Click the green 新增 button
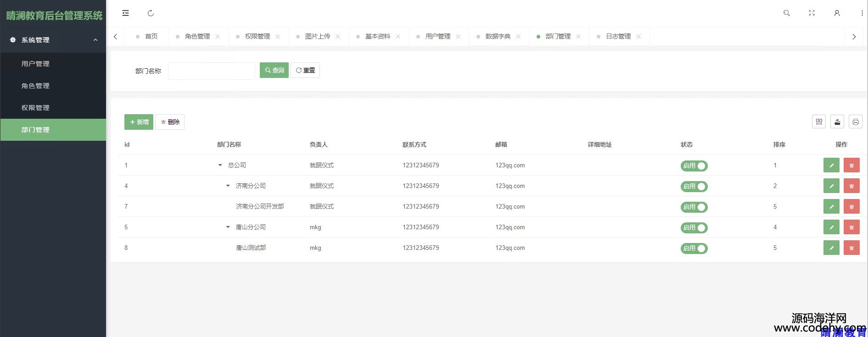 [x=139, y=122]
